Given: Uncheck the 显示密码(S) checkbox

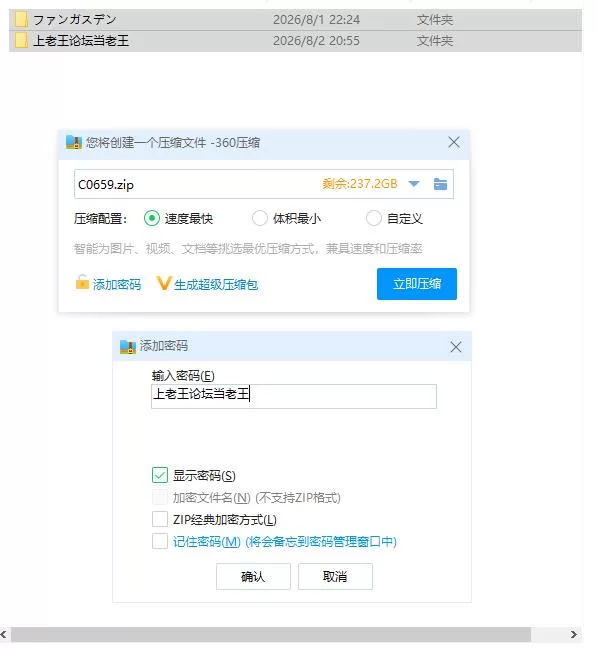Looking at the screenshot, I should 160,475.
